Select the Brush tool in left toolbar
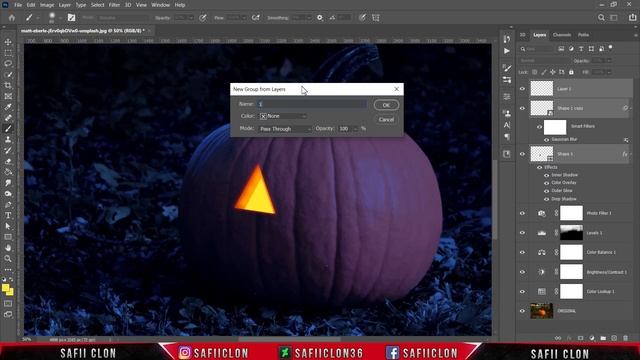This screenshot has height=360, width=640. pyautogui.click(x=8, y=129)
